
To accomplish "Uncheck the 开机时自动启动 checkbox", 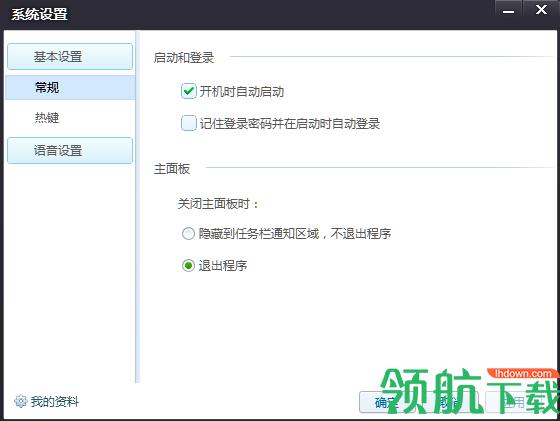I will (188, 91).
